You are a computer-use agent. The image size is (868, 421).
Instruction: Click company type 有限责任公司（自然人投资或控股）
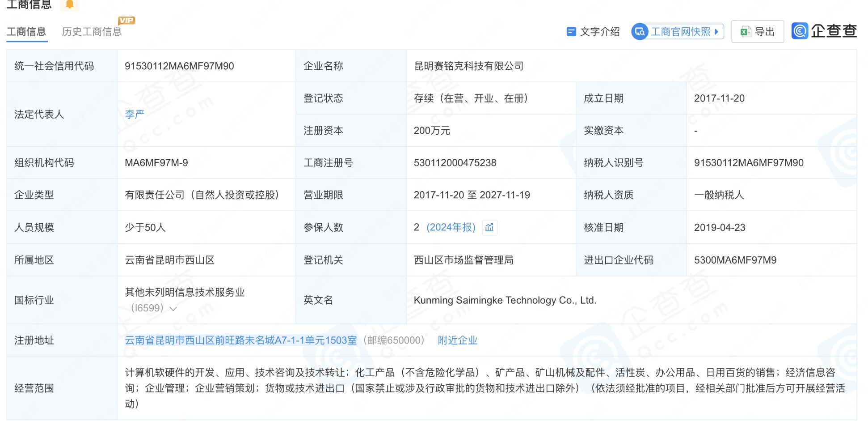coord(202,195)
